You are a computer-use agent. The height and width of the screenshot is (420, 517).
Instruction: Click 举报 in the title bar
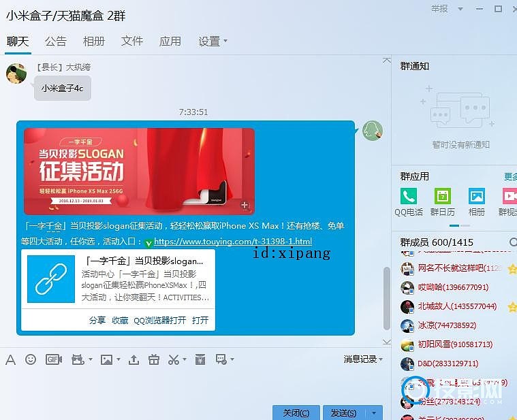(439, 9)
